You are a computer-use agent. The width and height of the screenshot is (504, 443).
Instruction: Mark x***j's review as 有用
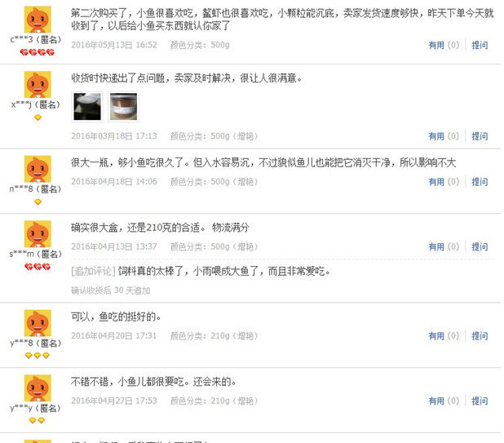coord(444,136)
